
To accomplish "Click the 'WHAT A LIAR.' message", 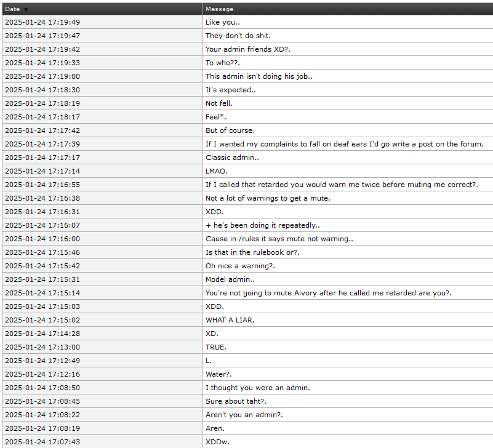I will pyautogui.click(x=230, y=320).
